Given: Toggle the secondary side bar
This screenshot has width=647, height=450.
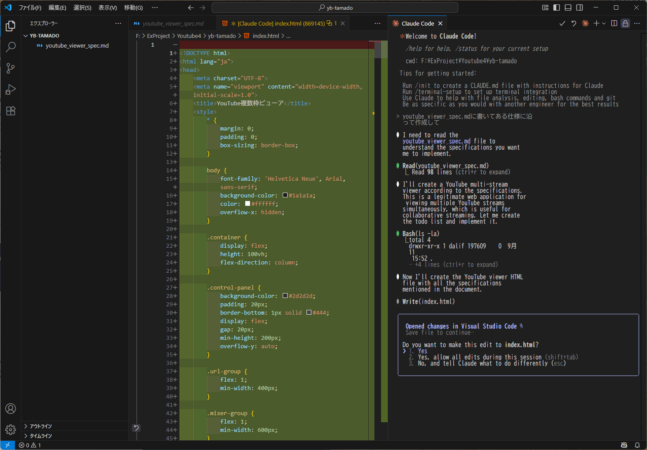Looking at the screenshot, I should [x=580, y=7].
